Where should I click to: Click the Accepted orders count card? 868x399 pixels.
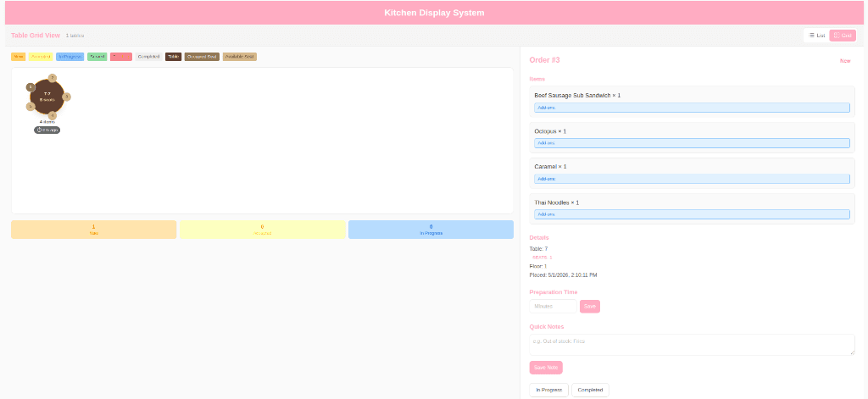pyautogui.click(x=263, y=230)
